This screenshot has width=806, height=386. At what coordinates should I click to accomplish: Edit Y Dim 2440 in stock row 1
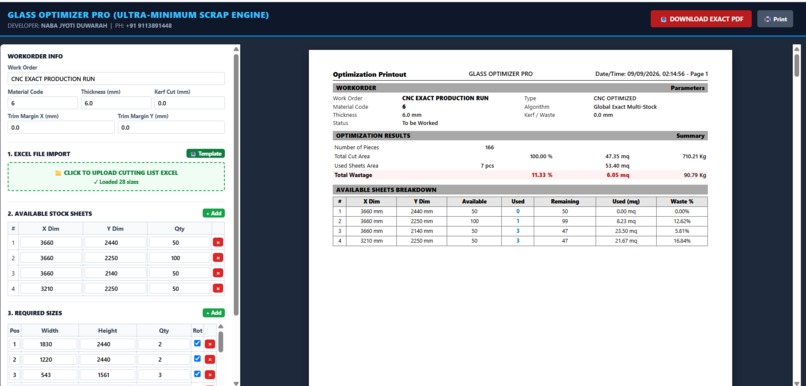tap(115, 242)
